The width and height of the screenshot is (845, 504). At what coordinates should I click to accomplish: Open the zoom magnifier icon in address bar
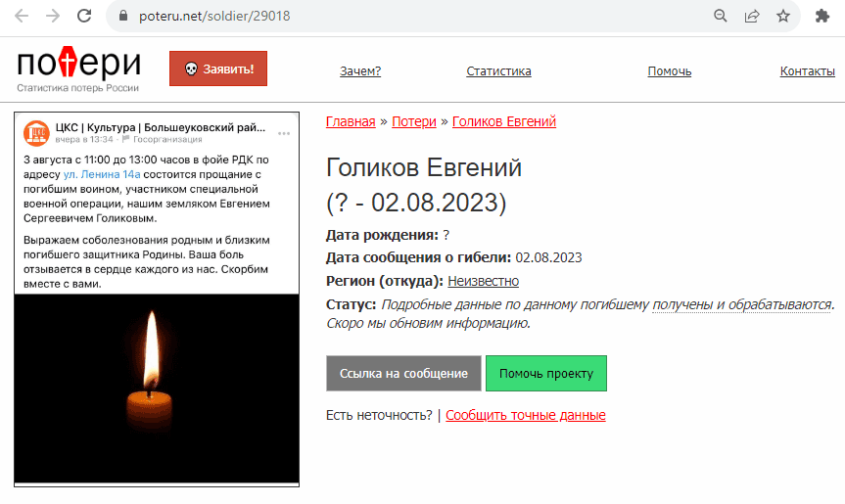click(x=721, y=16)
